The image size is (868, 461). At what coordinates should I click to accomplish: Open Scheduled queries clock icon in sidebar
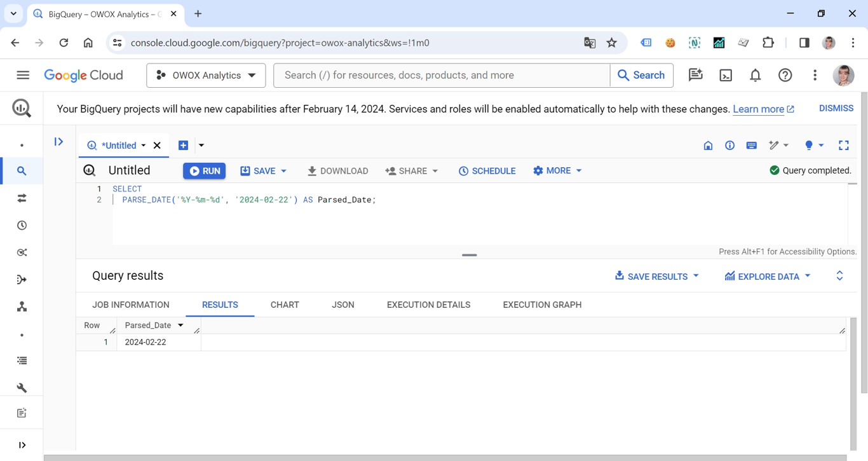[22, 226]
